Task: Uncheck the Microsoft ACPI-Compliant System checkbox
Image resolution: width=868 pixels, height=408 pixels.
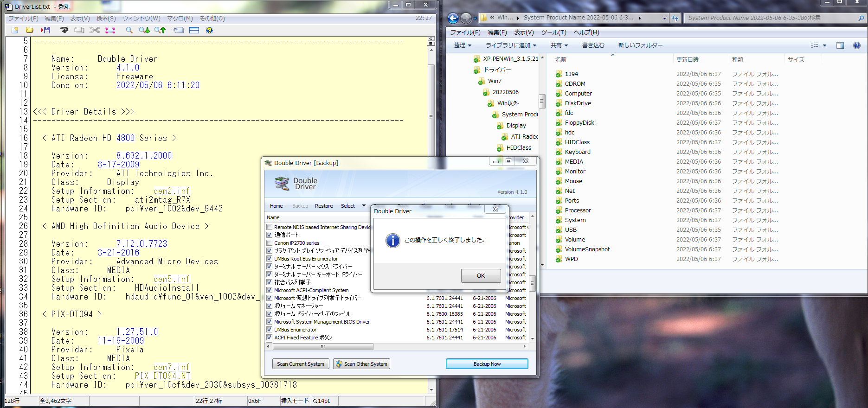Action: [269, 290]
